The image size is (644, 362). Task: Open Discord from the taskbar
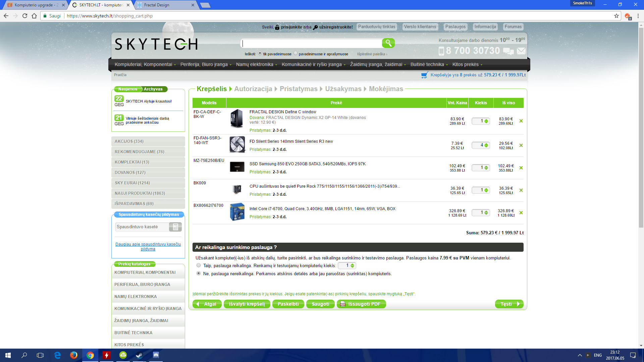tap(156, 355)
